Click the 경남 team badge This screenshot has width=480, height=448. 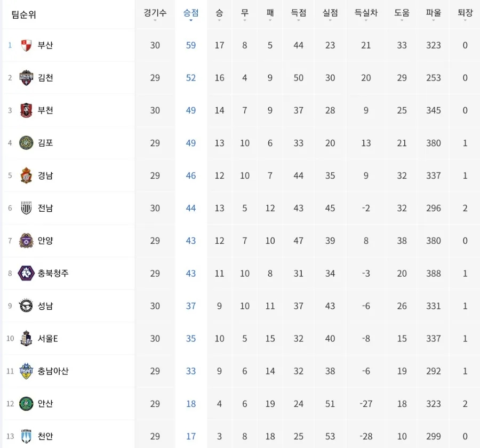tap(26, 175)
